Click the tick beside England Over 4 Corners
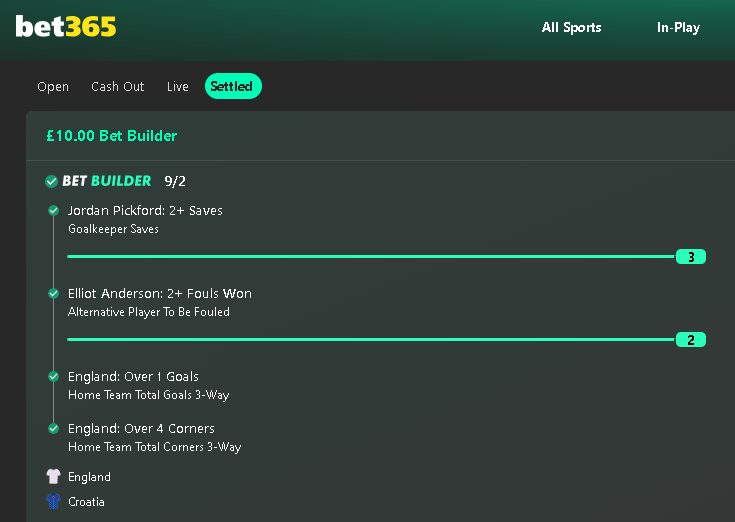Screen dimensions: 735x522 pos(54,428)
